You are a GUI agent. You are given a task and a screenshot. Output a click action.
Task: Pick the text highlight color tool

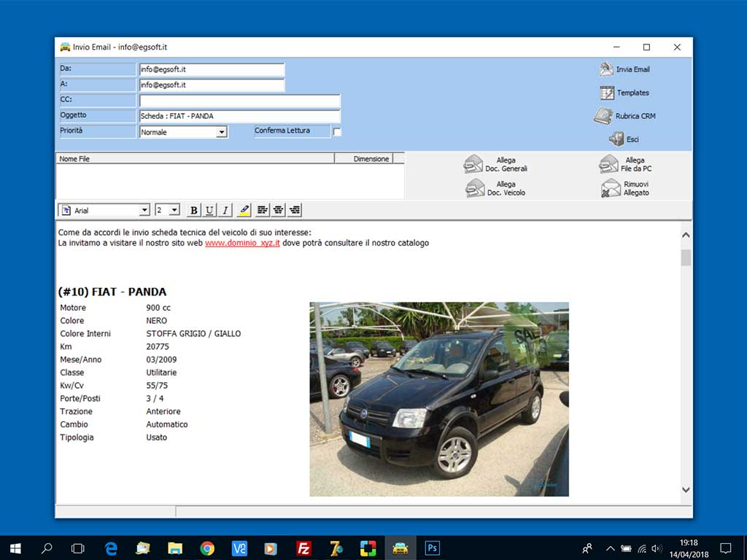[x=244, y=210]
